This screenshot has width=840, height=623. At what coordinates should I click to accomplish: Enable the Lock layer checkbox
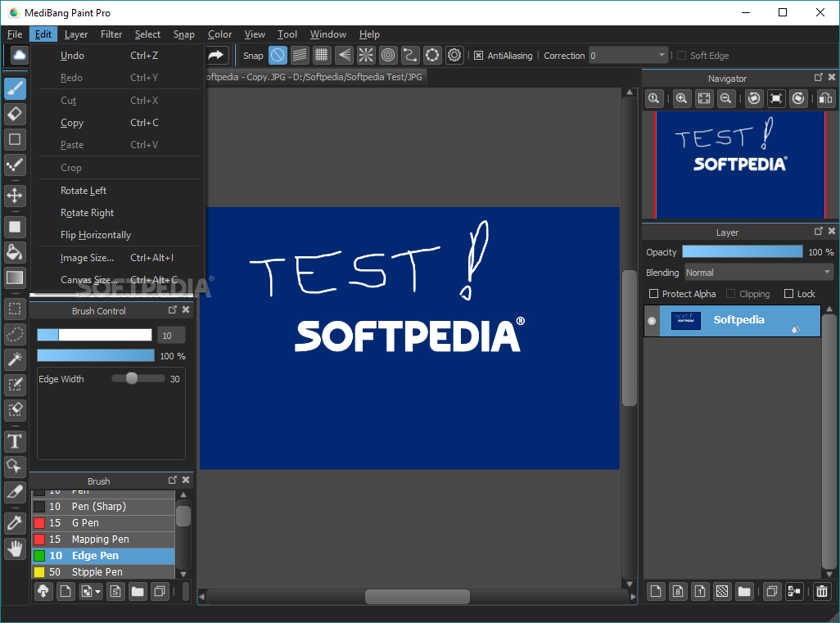[788, 294]
